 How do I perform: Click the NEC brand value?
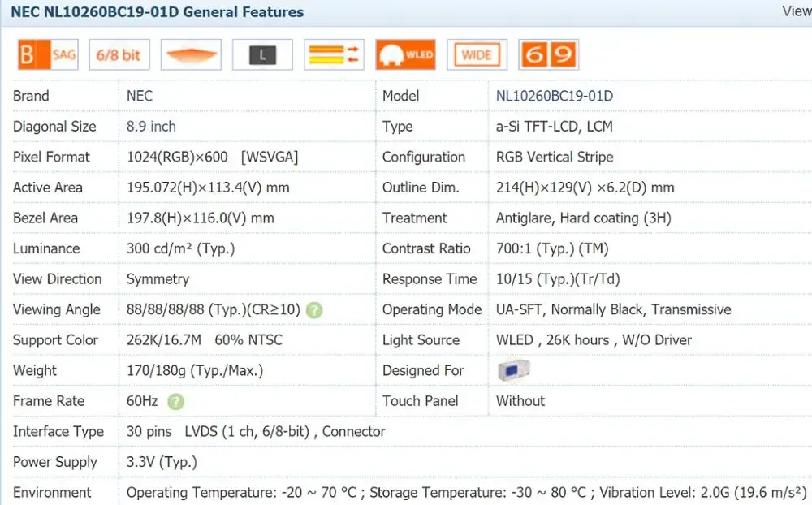pos(140,96)
